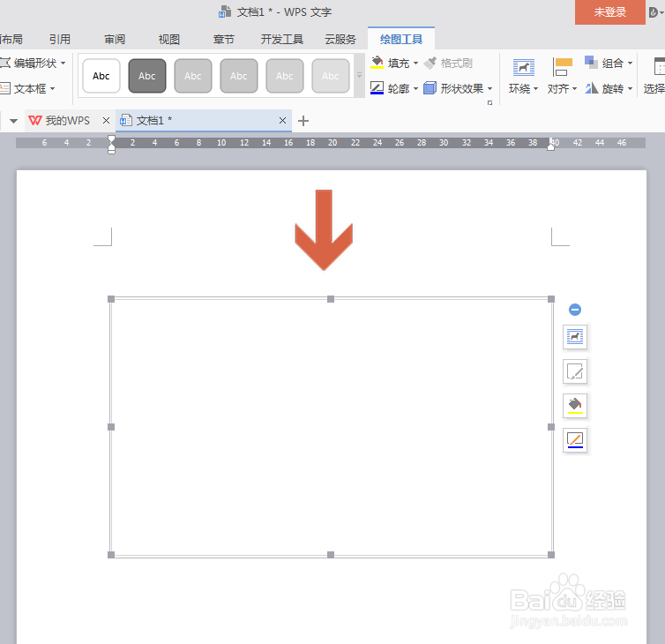
Task: Click the 轮廓 outline icon
Action: tap(377, 88)
